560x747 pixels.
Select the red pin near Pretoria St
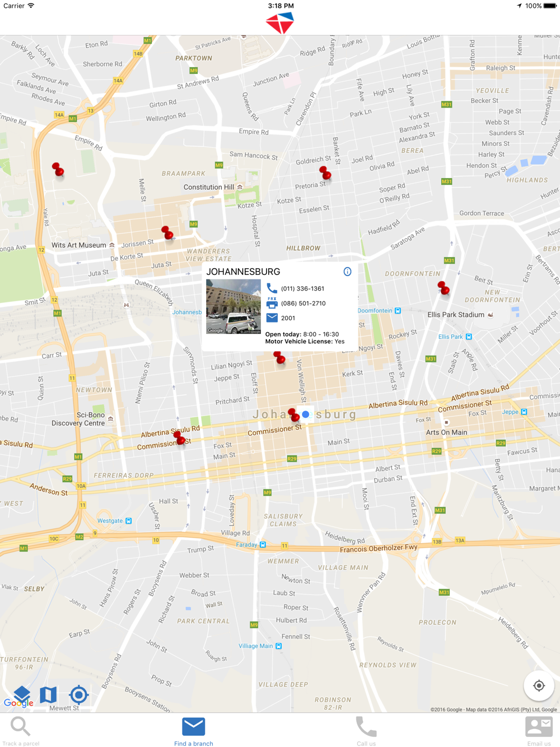(x=325, y=173)
